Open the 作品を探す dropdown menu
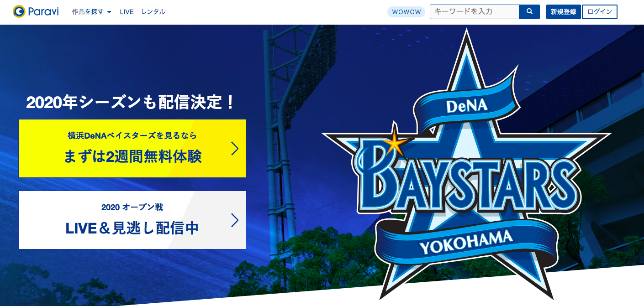The width and height of the screenshot is (644, 306). pyautogui.click(x=91, y=12)
